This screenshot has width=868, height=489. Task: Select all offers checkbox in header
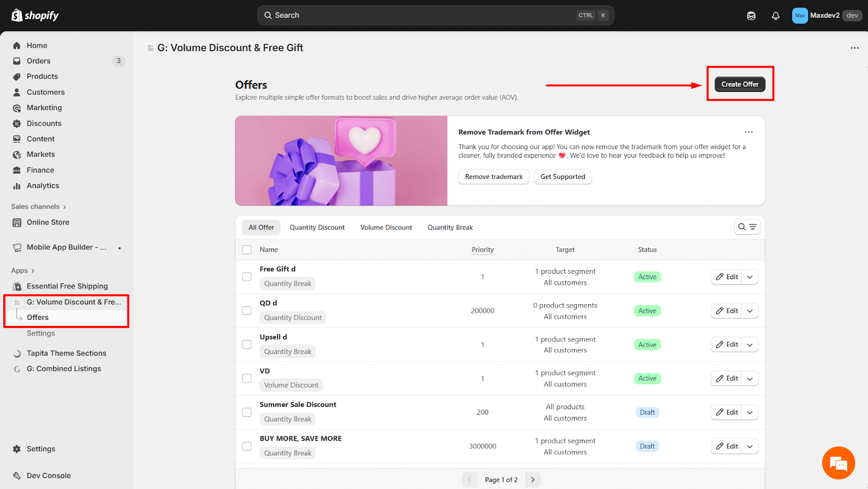(x=247, y=250)
